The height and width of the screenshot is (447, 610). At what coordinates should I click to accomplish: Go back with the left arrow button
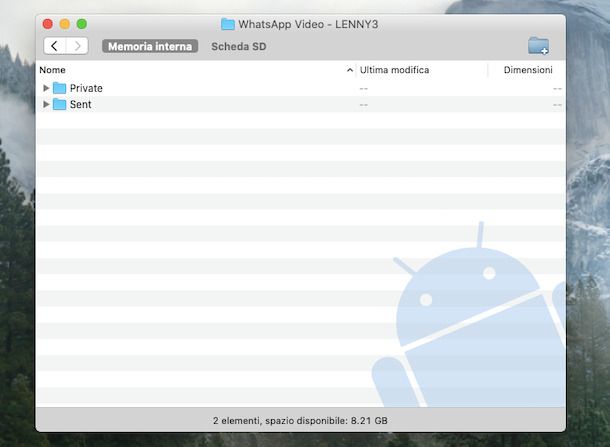pyautogui.click(x=55, y=46)
